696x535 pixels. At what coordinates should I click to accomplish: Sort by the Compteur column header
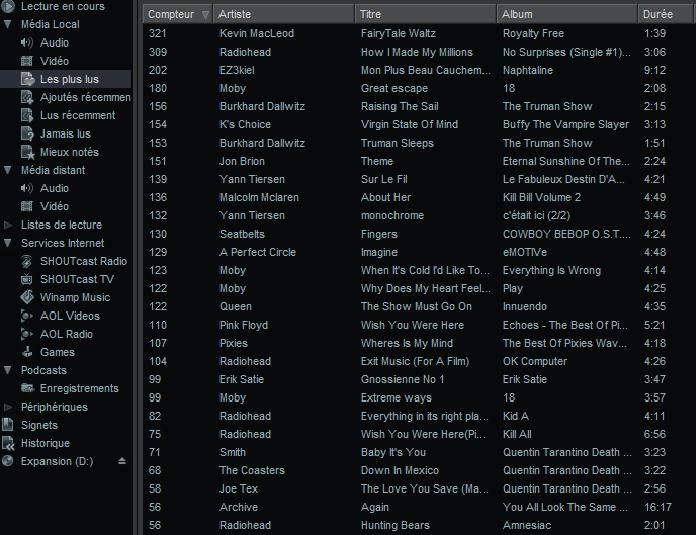coord(178,14)
